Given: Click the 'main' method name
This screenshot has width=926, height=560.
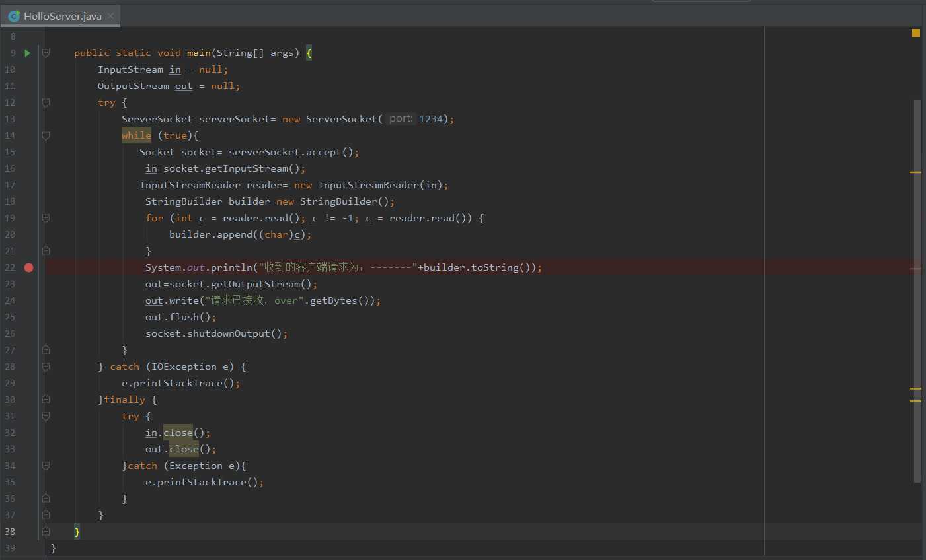Looking at the screenshot, I should click(x=199, y=53).
